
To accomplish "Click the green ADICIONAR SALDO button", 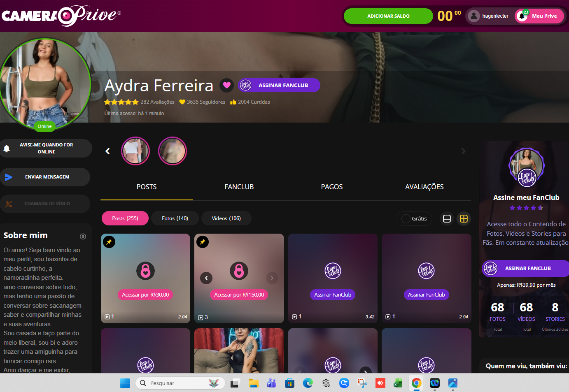I will pos(388,16).
